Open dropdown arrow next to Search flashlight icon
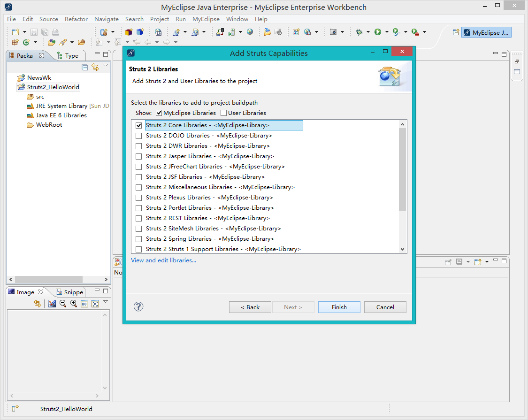528x420 pixels. pyautogui.click(x=72, y=42)
